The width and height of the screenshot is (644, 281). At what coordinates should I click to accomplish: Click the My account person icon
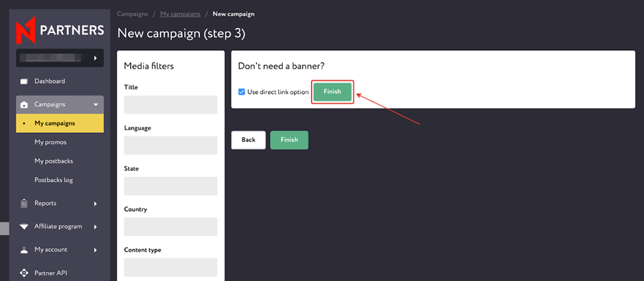[x=25, y=250]
